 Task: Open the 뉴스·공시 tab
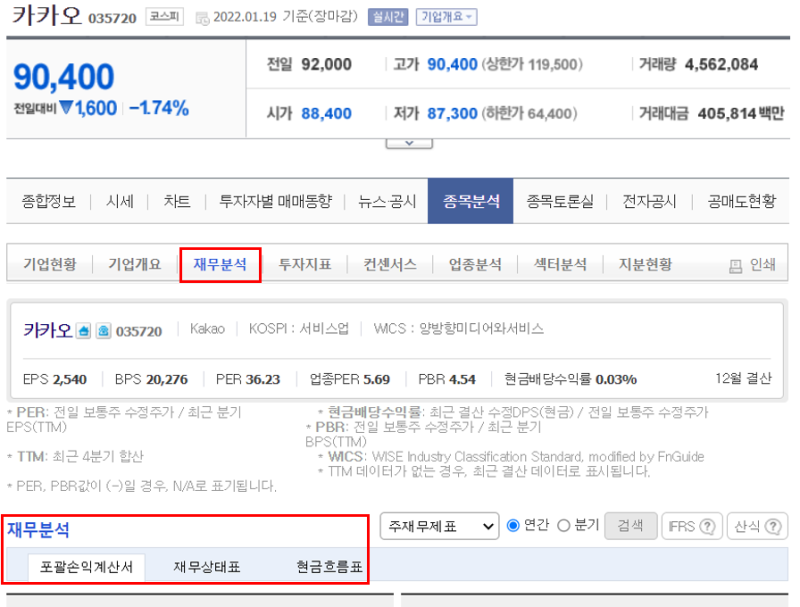point(387,201)
